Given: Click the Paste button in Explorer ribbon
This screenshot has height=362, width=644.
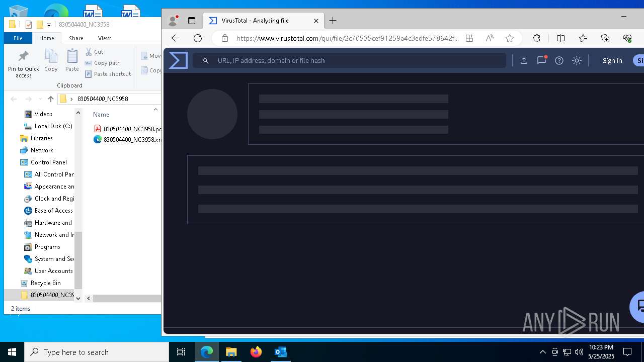Looking at the screenshot, I should 72,60.
